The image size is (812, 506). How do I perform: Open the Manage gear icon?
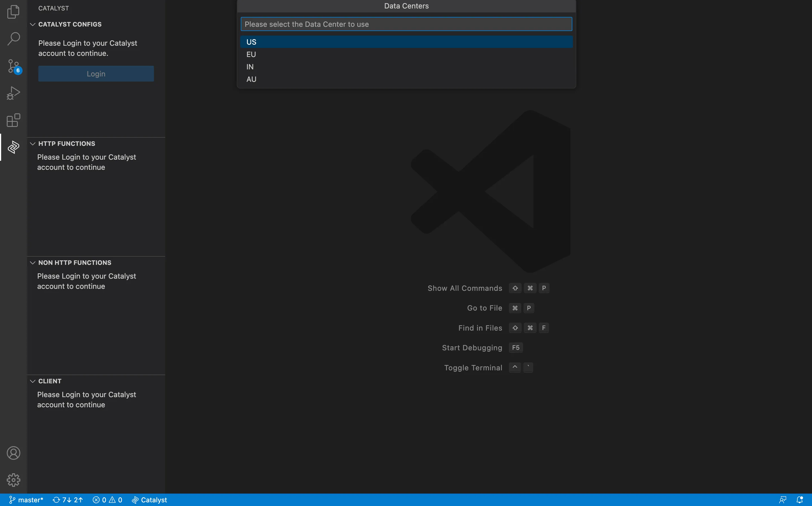[13, 480]
